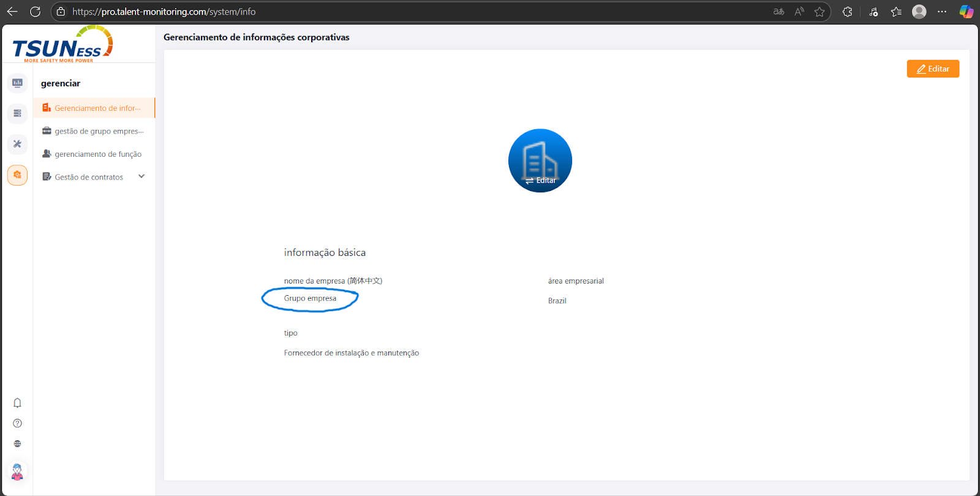Open browser settings and more menu
The image size is (980, 496).
[942, 12]
